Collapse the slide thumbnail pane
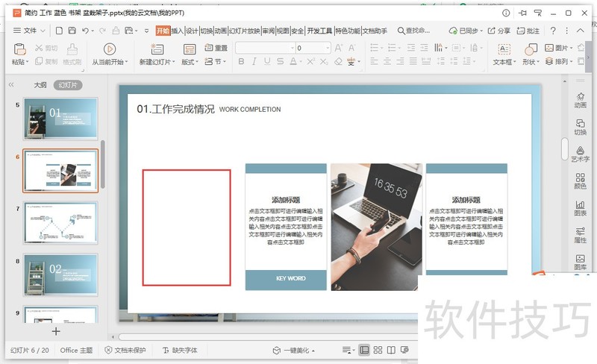 pyautogui.click(x=11, y=85)
